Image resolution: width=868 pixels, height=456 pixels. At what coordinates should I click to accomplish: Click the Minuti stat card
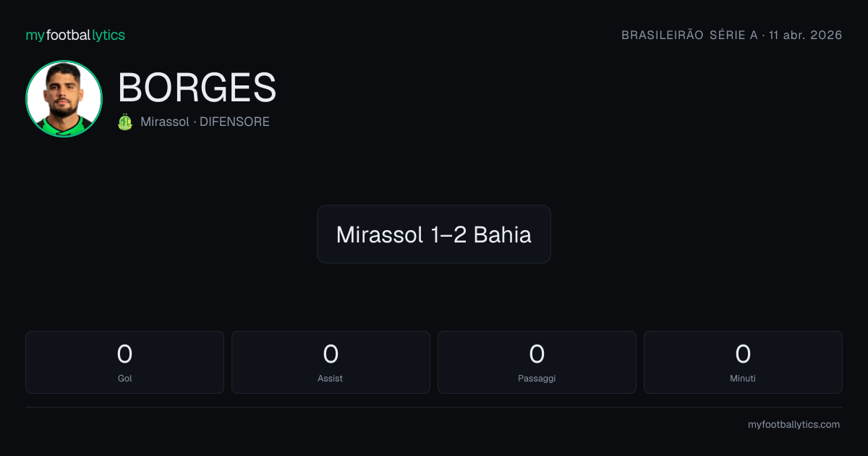click(x=743, y=362)
